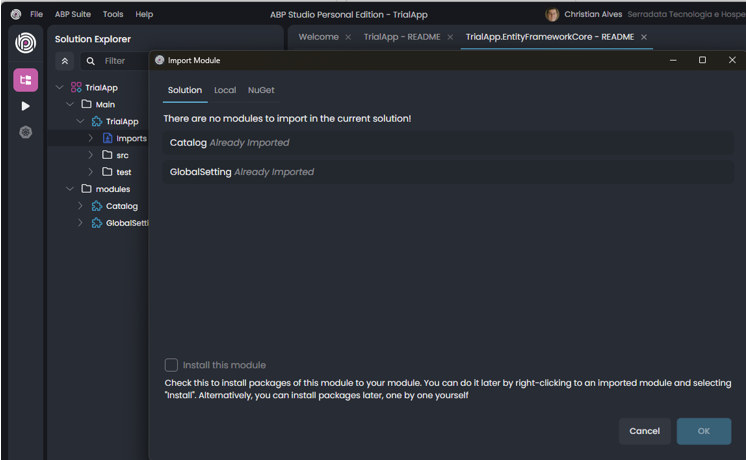
Task: Switch to the Local tab
Action: [x=225, y=90]
